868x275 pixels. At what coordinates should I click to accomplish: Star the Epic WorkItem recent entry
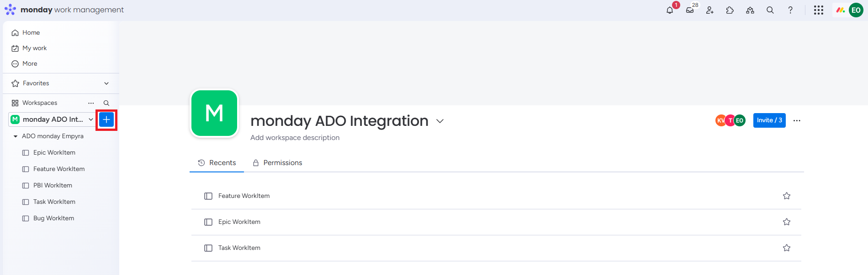pos(787,222)
